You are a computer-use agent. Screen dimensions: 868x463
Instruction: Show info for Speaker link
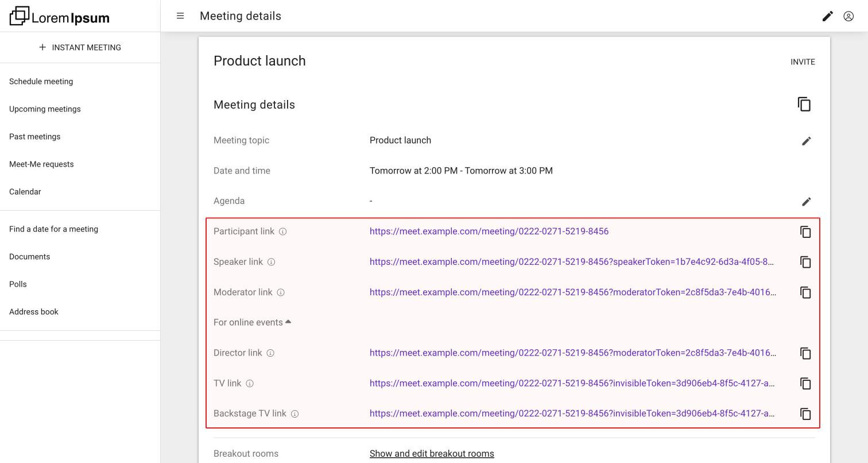272,262
